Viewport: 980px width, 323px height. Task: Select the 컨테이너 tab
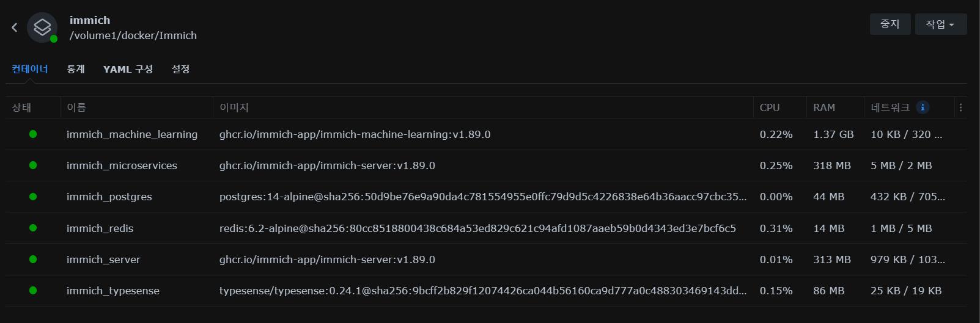30,69
